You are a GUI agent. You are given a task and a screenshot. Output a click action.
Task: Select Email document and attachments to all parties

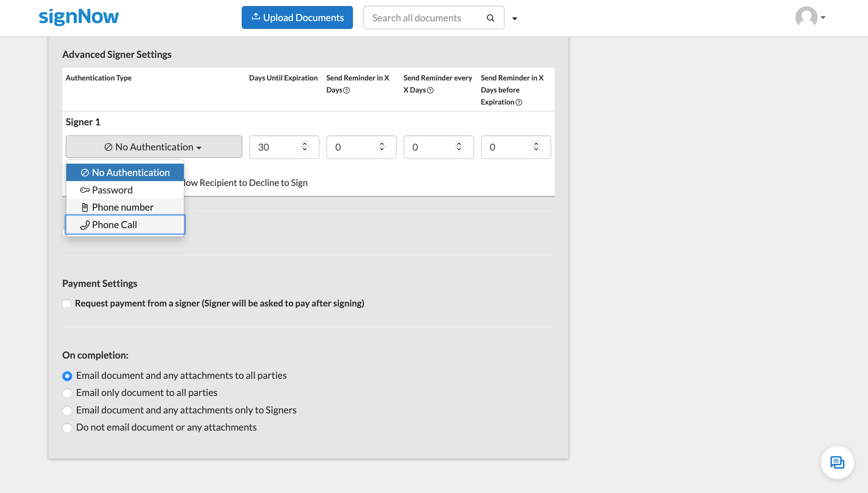67,375
